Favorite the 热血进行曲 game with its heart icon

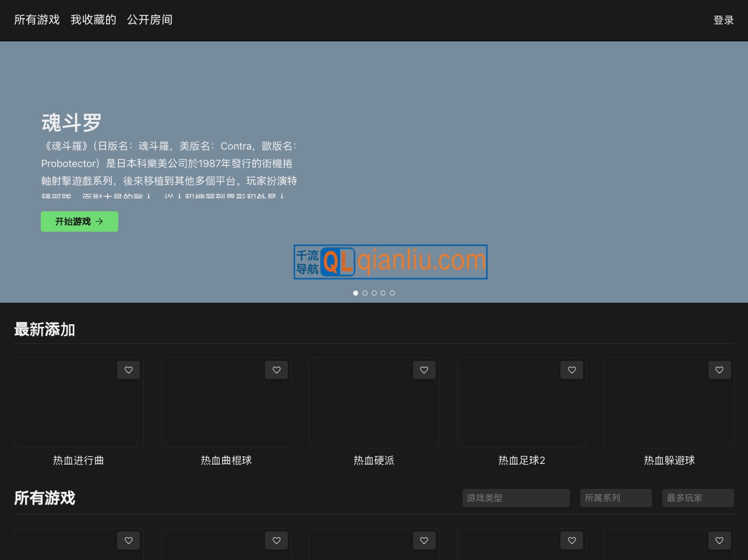(x=128, y=370)
